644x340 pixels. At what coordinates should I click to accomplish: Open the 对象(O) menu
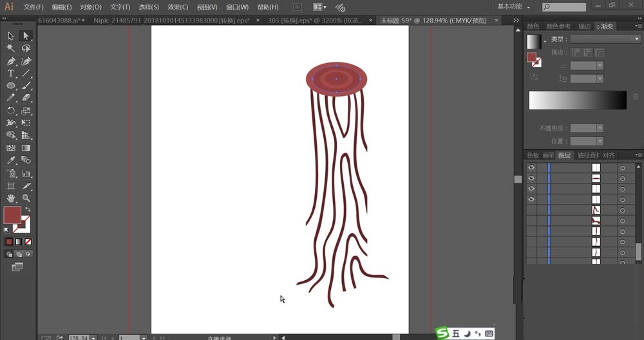91,7
